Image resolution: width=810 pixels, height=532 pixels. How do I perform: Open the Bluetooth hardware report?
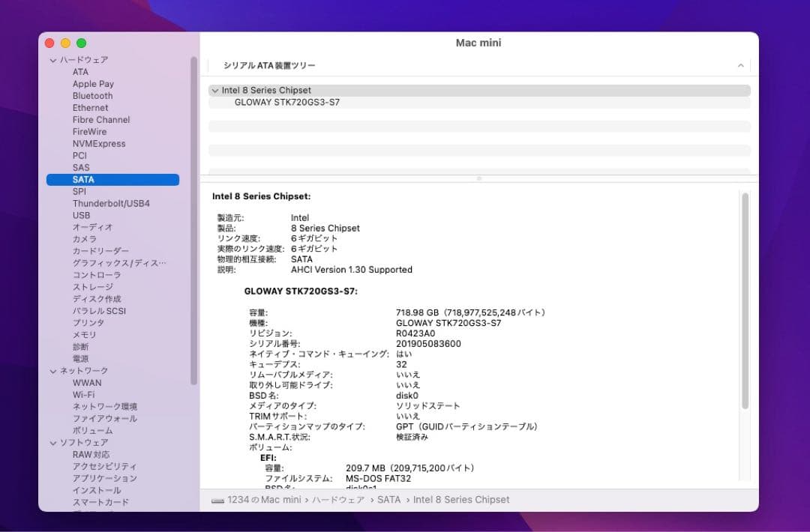click(x=91, y=95)
